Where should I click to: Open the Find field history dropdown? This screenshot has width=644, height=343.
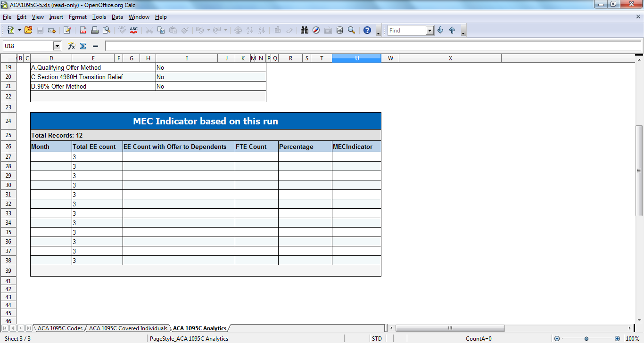[429, 30]
